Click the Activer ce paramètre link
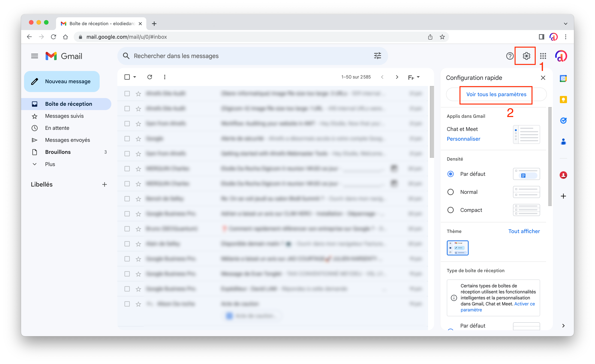 (x=497, y=307)
